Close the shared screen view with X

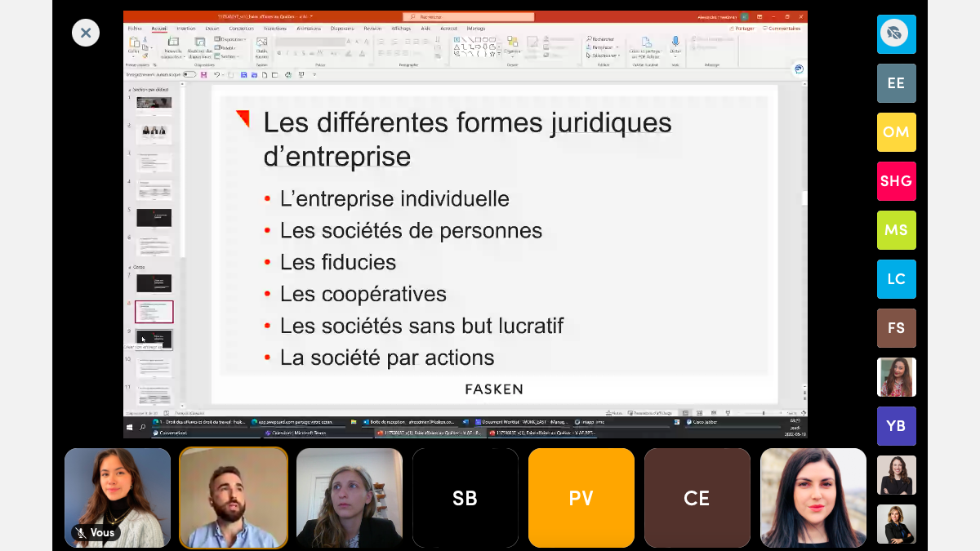coord(86,33)
